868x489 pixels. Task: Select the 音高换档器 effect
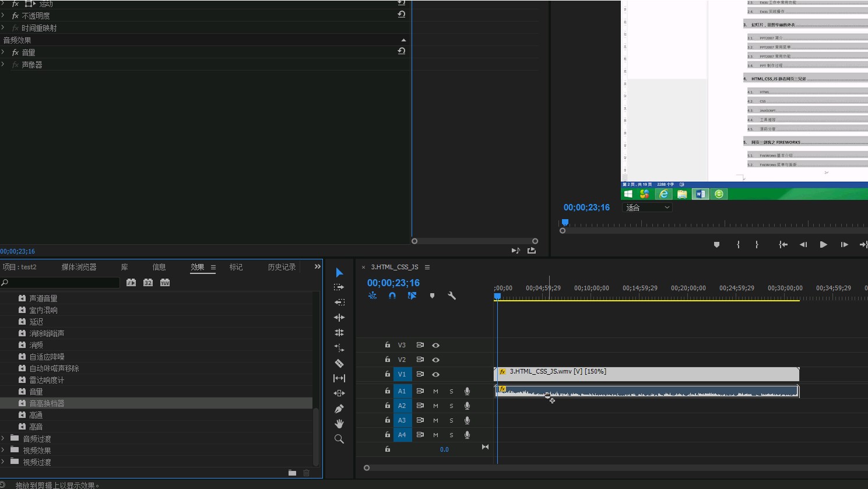tap(47, 403)
